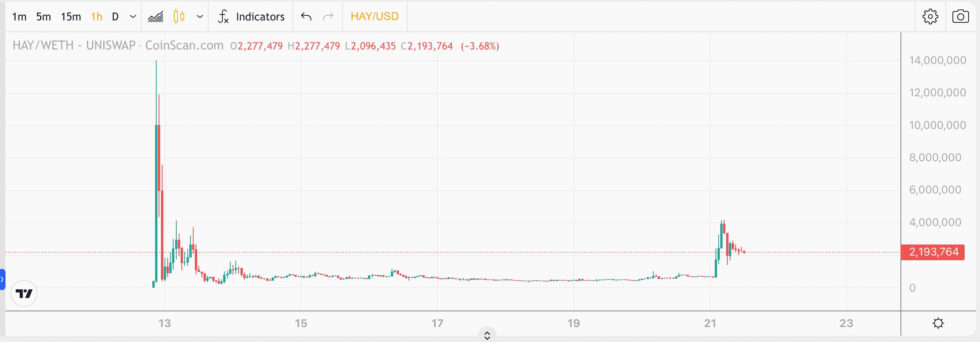Select the 5m timeframe
Screen dimensions: 980x342
pos(44,17)
